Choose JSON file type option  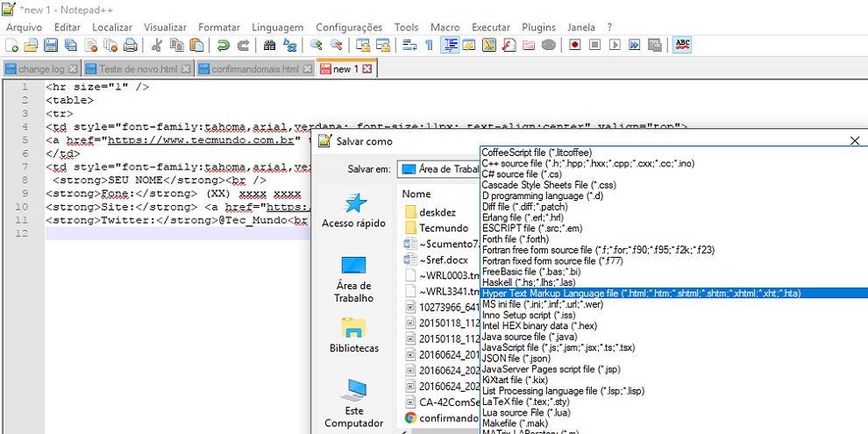point(673,359)
